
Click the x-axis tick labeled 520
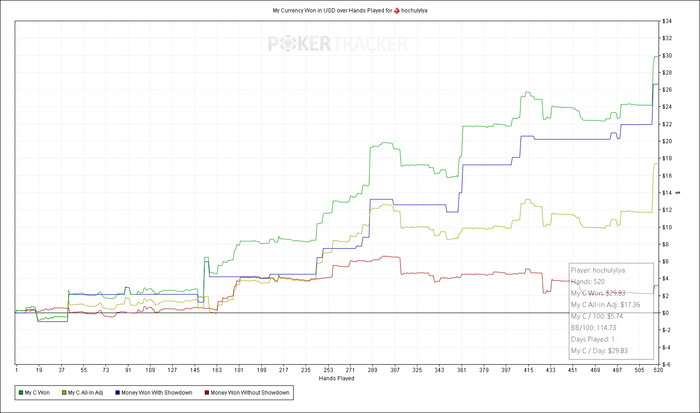click(657, 370)
